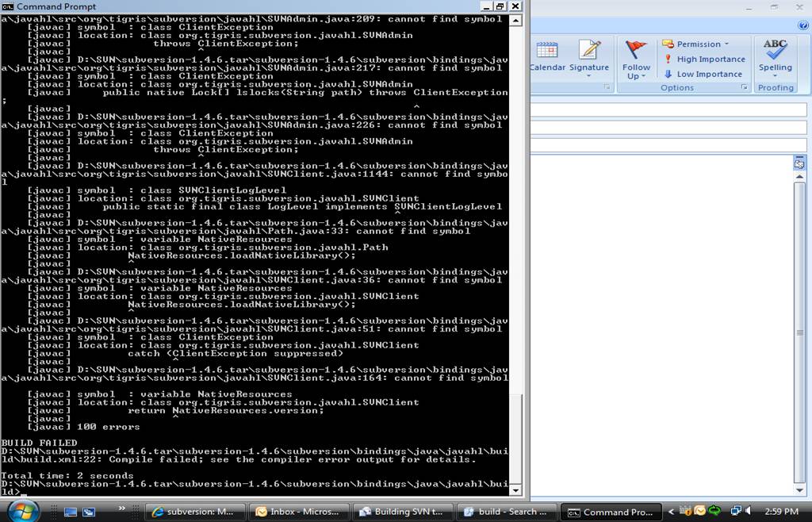The image size is (812, 522).
Task: Switch to the 'subversion: M...' IE taskbar button
Action: 194,512
